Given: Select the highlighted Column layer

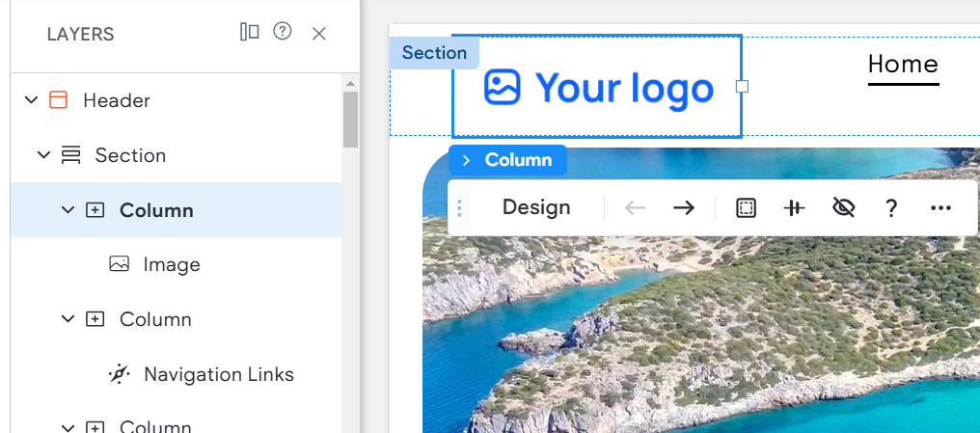Looking at the screenshot, I should [177, 210].
